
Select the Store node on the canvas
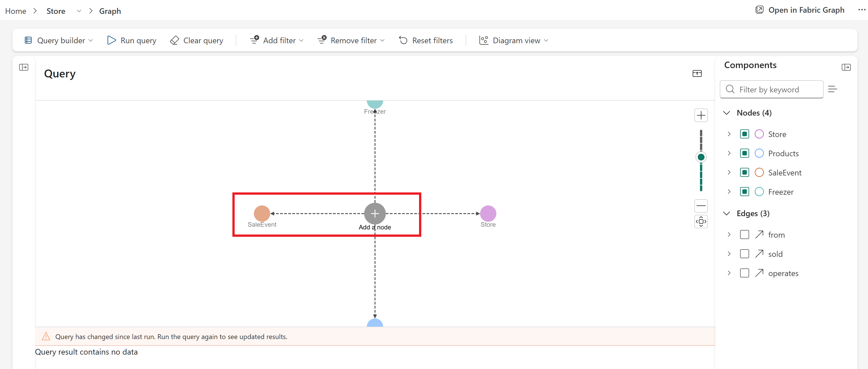coord(488,214)
